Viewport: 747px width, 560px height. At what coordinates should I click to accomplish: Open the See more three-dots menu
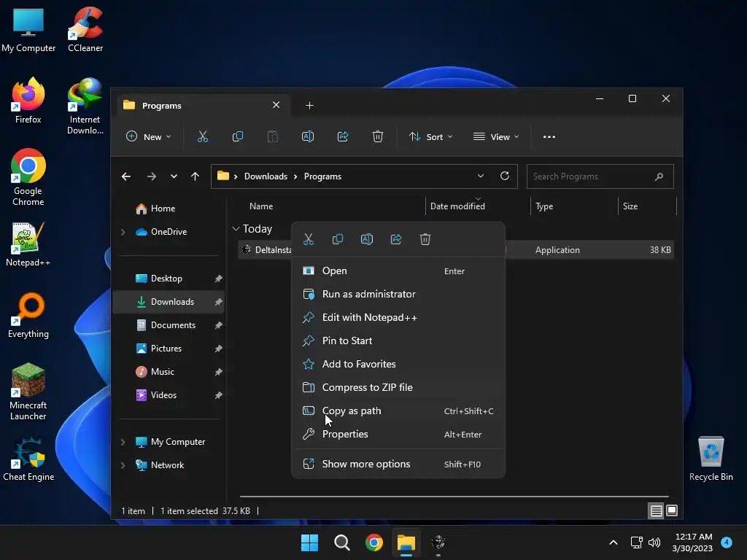[549, 136]
